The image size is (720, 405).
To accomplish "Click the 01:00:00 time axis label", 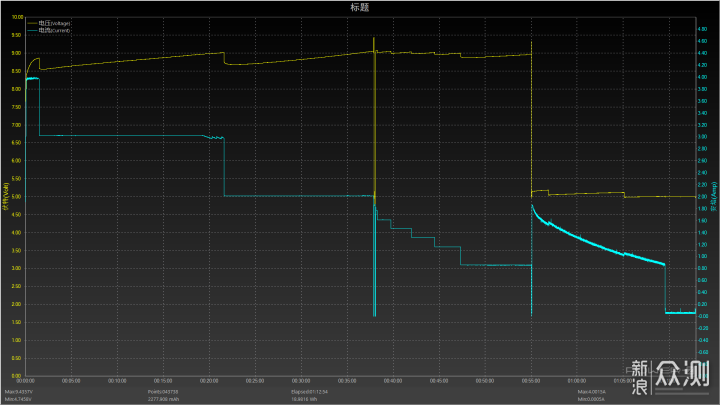I will (x=576, y=380).
